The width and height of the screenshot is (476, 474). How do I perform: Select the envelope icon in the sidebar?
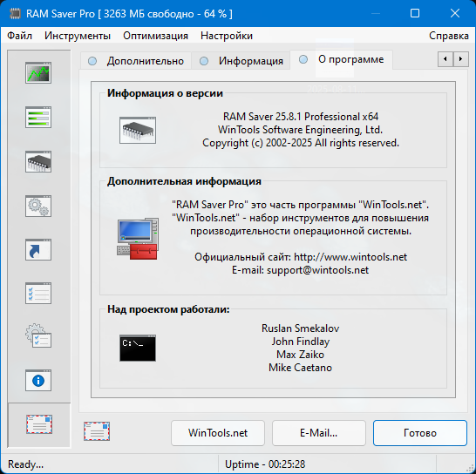pyautogui.click(x=39, y=424)
